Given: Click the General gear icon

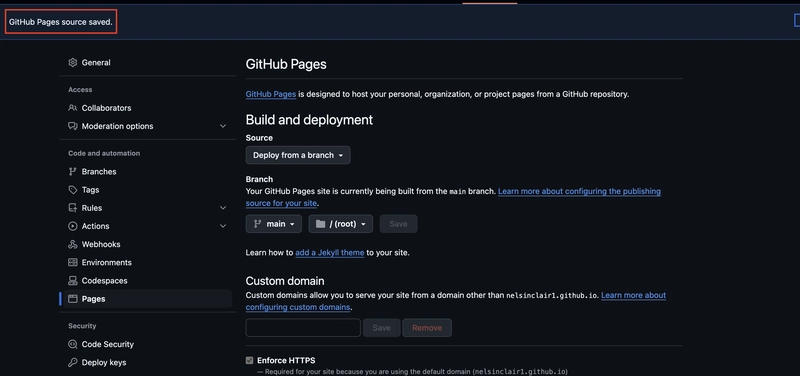Looking at the screenshot, I should [72, 63].
